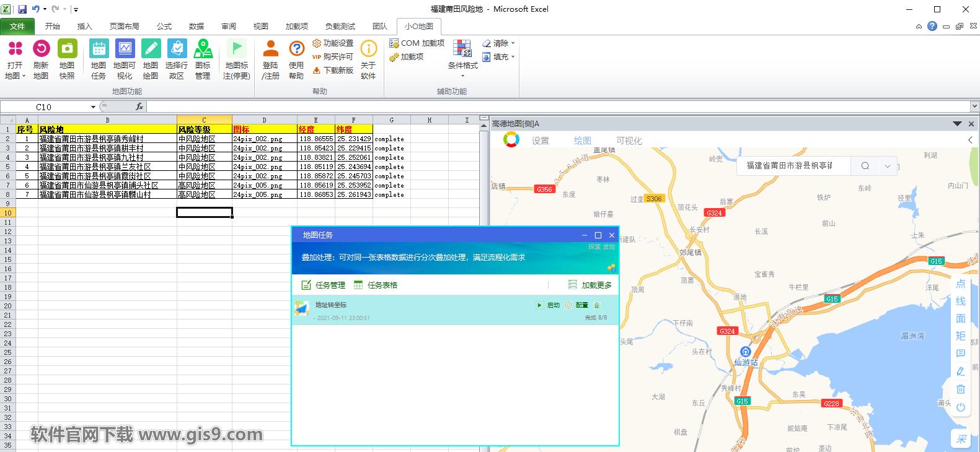Open the Name Box dropdown arrow

click(x=93, y=107)
